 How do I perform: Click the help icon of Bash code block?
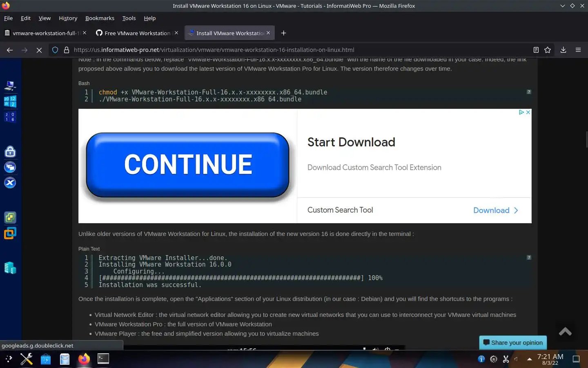tap(529, 92)
